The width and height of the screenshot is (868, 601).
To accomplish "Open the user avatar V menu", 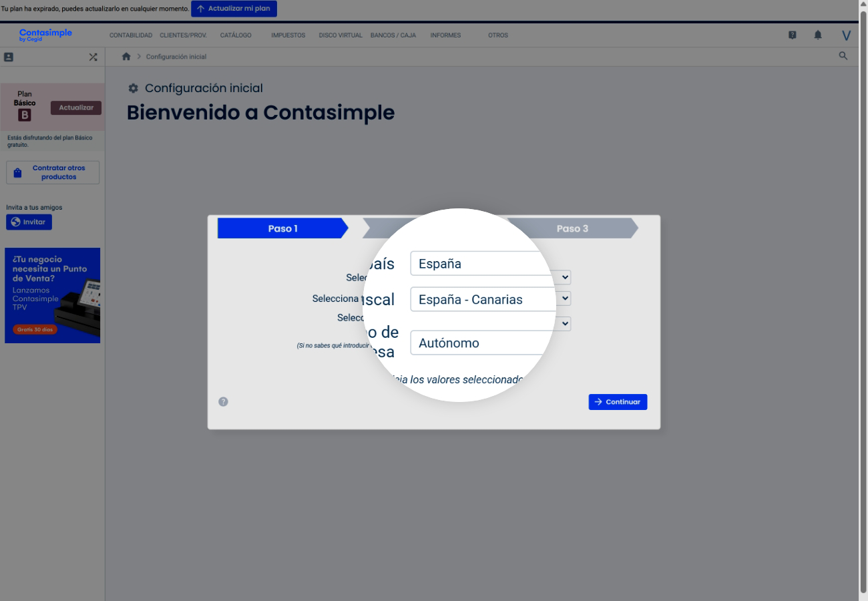I will pos(847,35).
